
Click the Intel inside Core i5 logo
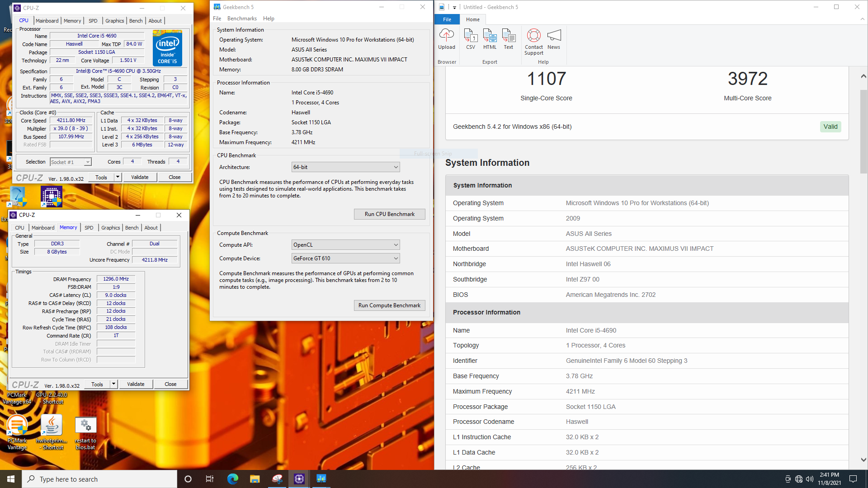pos(167,48)
